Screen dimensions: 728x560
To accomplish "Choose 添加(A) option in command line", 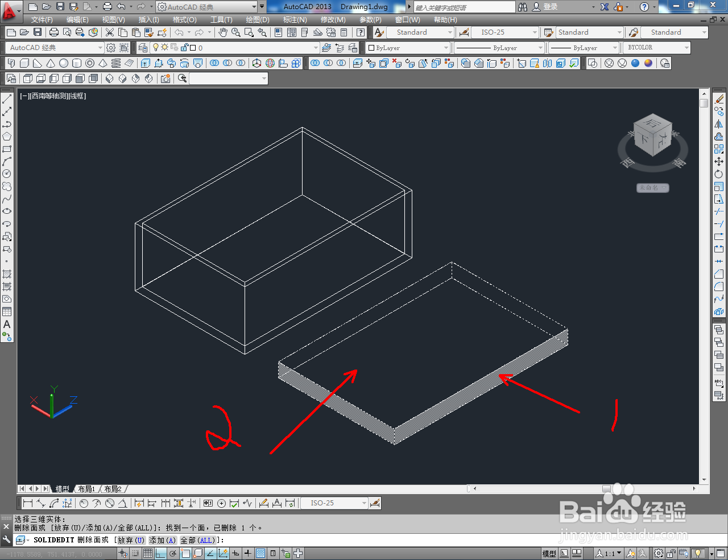I will (x=163, y=540).
